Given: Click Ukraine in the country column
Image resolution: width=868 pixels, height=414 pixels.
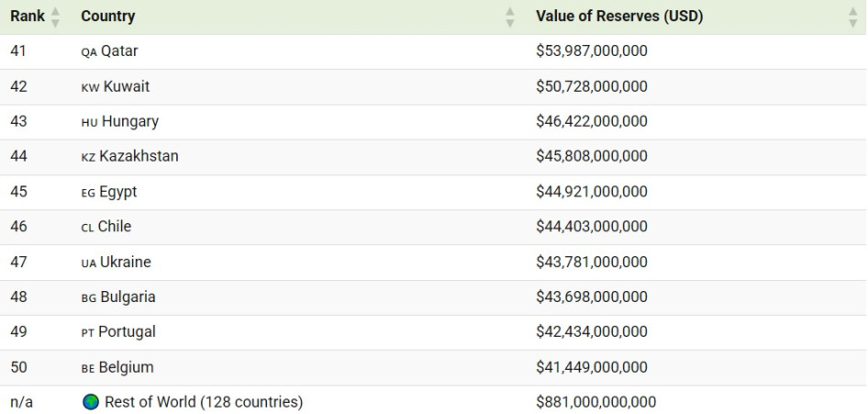Looking at the screenshot, I should pyautogui.click(x=126, y=263).
